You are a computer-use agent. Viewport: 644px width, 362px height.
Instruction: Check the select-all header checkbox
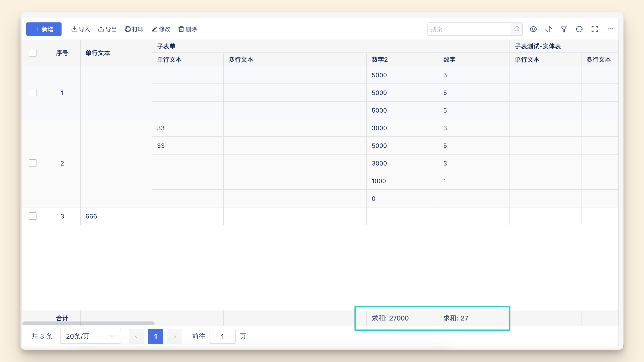tap(33, 53)
